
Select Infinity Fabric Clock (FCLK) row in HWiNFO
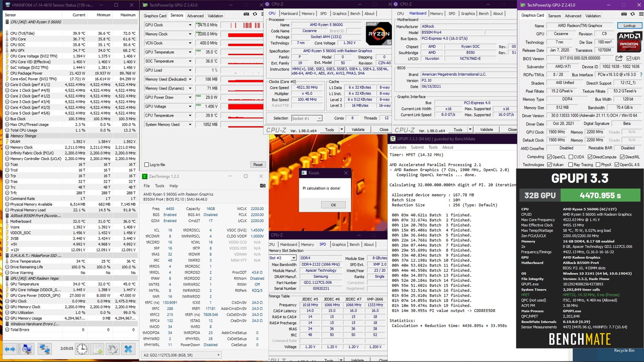(x=70, y=153)
